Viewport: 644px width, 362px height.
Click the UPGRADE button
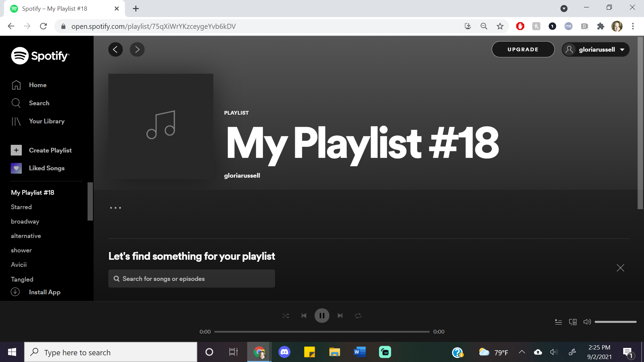523,50
